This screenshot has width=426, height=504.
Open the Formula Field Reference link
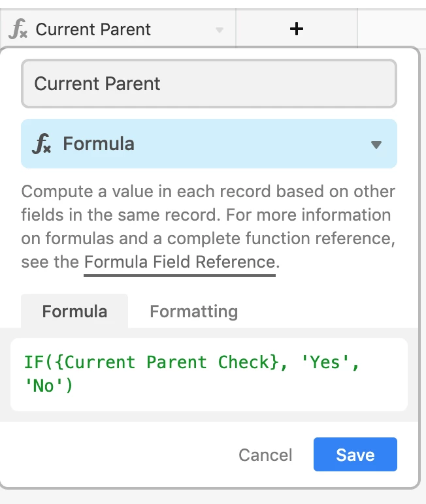coord(180,262)
